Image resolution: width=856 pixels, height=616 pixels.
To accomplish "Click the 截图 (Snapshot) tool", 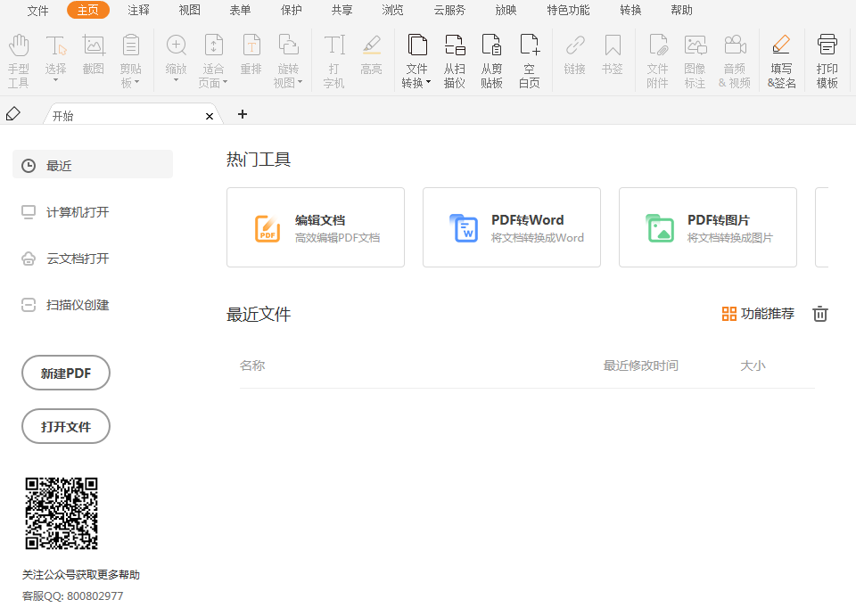I will (x=93, y=58).
